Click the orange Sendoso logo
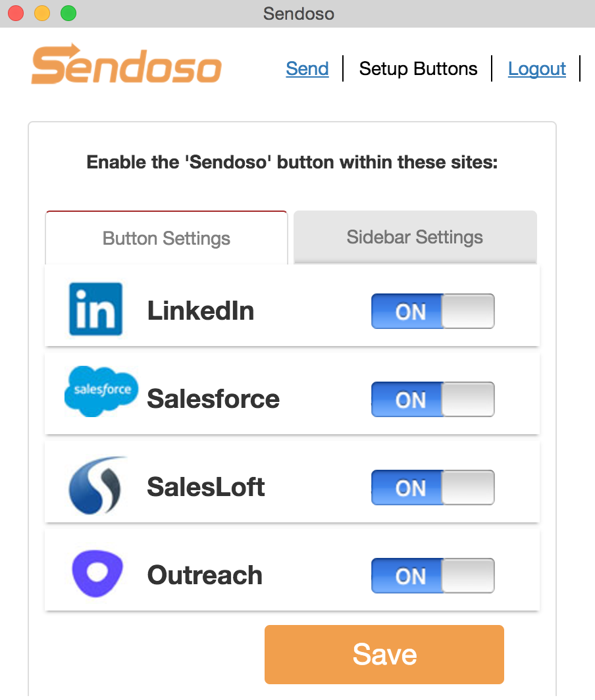This screenshot has width=595, height=700. [126, 65]
